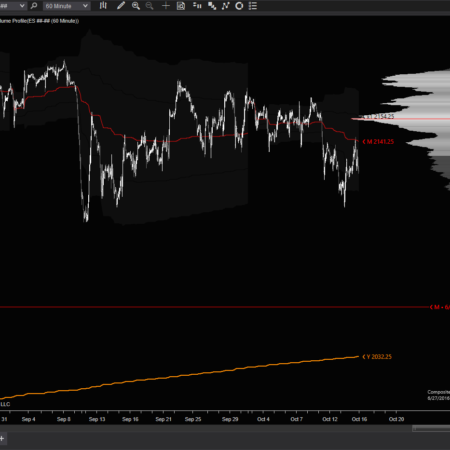Select the orange Y 2032.25 price marker

click(x=377, y=357)
